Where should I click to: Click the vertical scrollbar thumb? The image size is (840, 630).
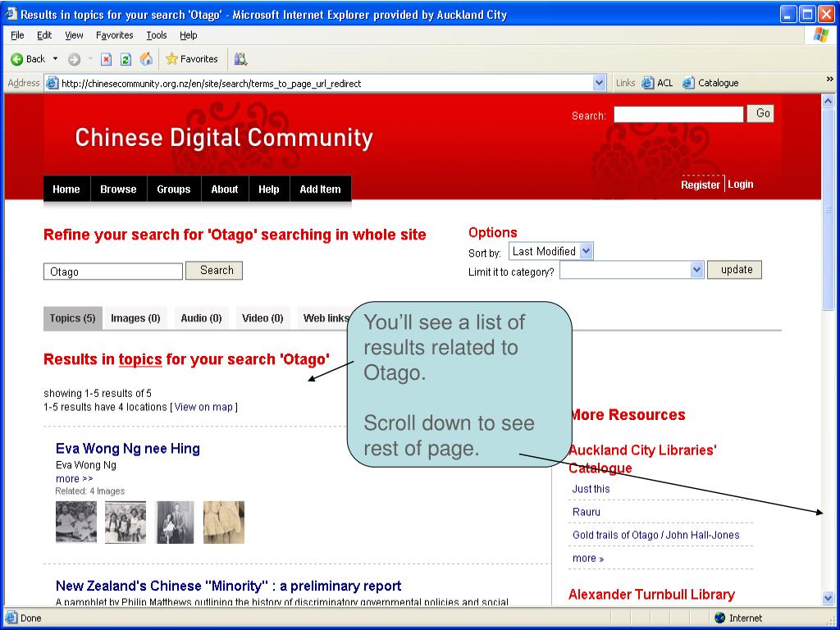pyautogui.click(x=828, y=208)
